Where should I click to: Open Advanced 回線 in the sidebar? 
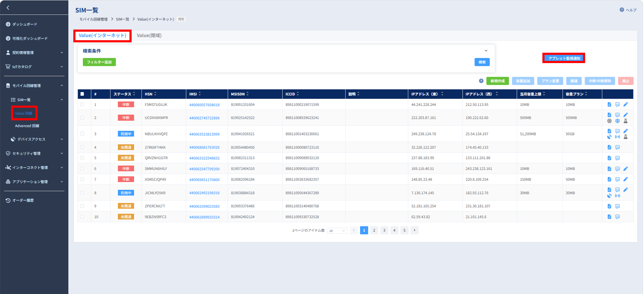coord(27,126)
